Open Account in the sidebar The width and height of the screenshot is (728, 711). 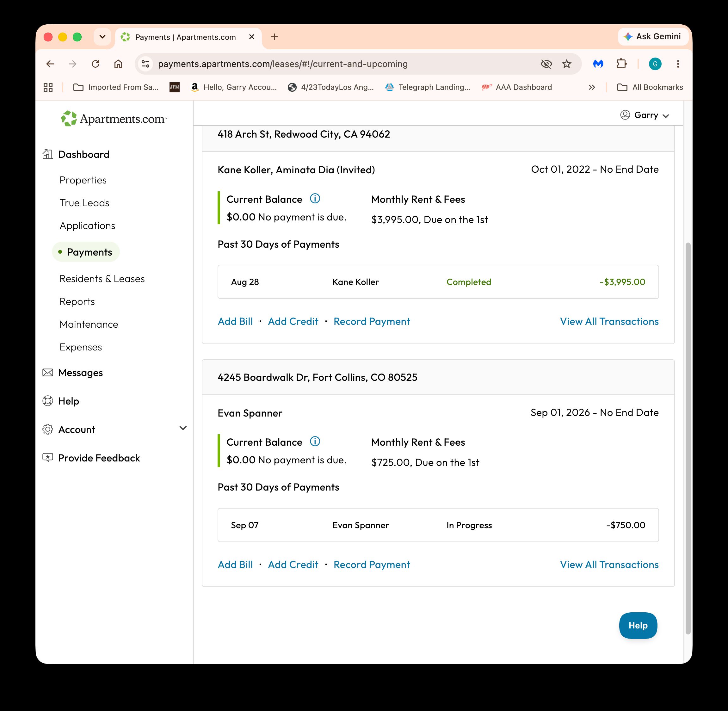tap(77, 430)
